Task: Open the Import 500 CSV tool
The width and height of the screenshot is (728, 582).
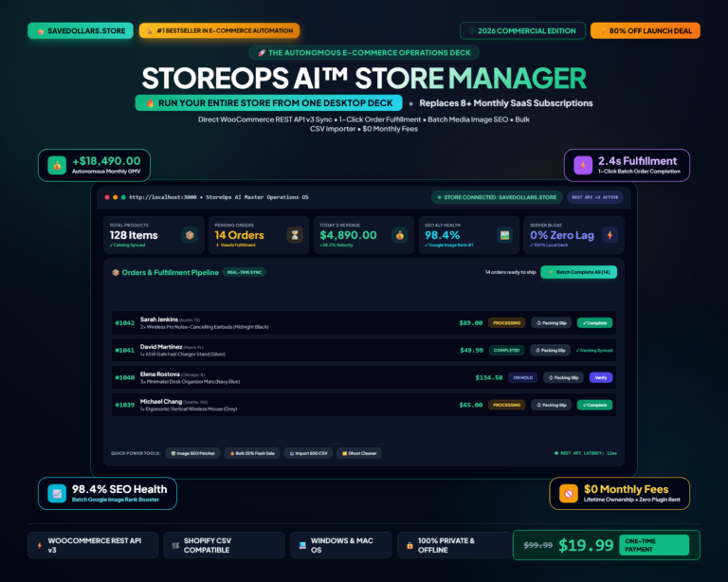Action: pyautogui.click(x=308, y=453)
